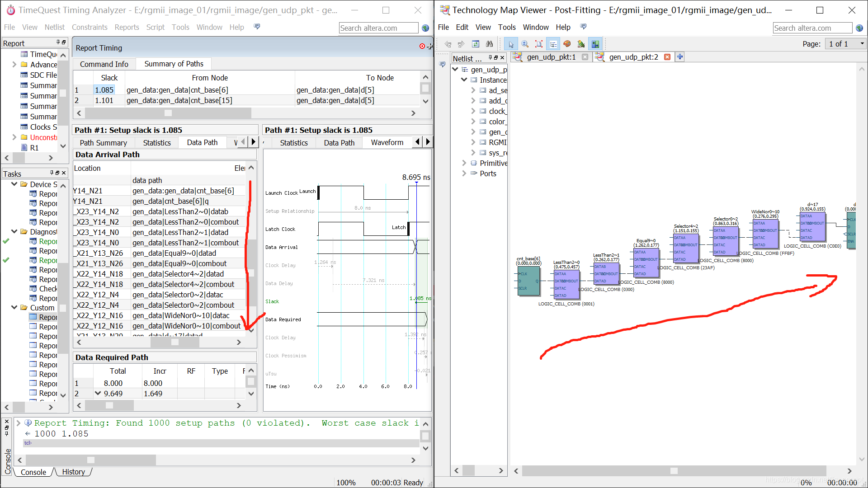The width and height of the screenshot is (868, 488).
Task: Collapse the Custom Reports folder in Tasks
Action: 14,308
